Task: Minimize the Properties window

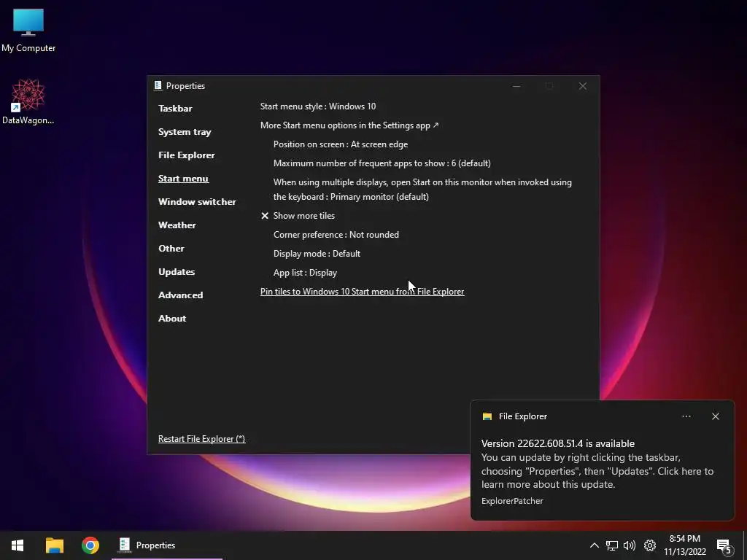Action: (x=516, y=86)
